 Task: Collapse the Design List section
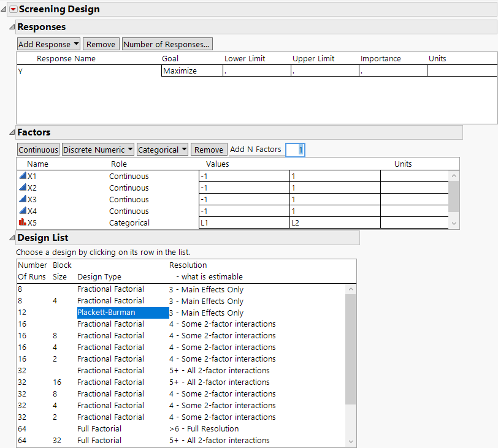[10, 238]
